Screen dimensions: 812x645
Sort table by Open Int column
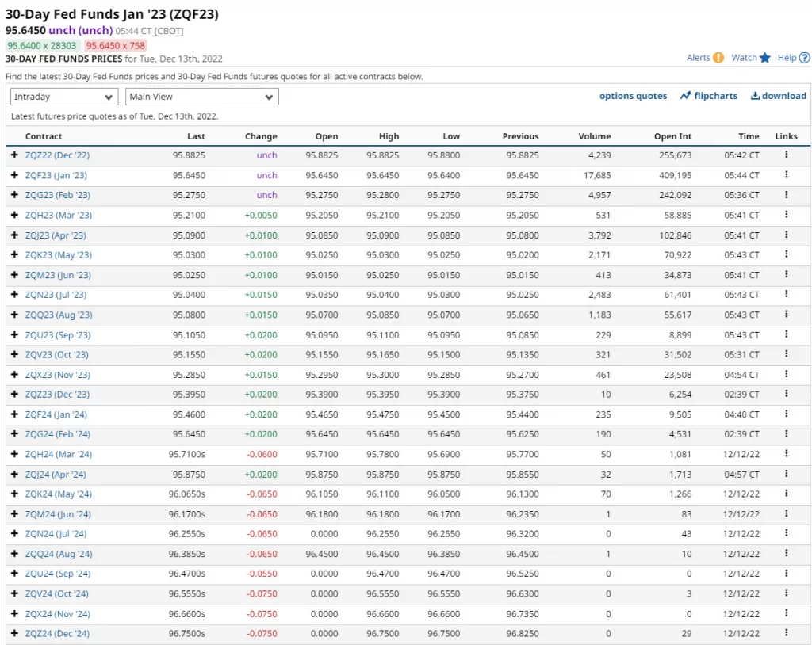[672, 136]
